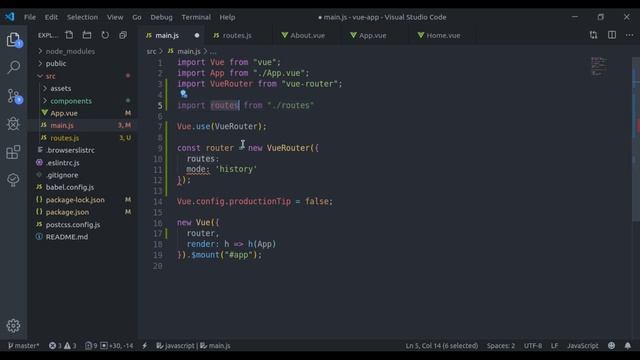Open the editor More Actions ellipsis

click(629, 35)
